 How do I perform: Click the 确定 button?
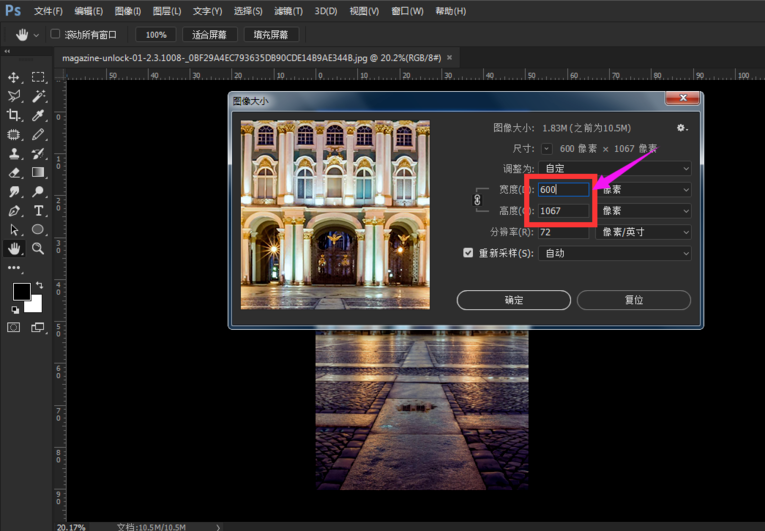tap(513, 300)
